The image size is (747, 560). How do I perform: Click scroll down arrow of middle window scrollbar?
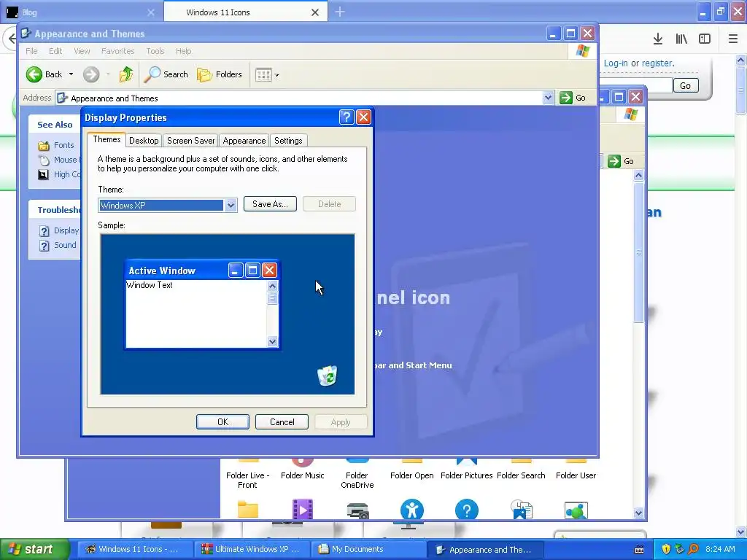(x=639, y=513)
